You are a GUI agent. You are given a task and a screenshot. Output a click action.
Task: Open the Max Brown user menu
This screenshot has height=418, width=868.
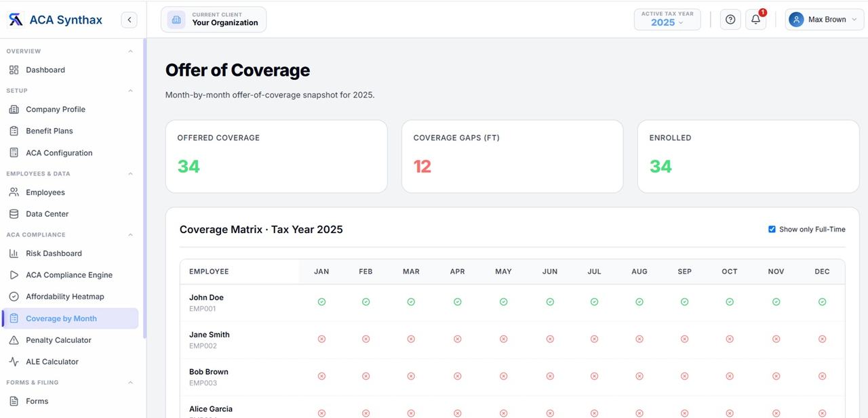824,20
